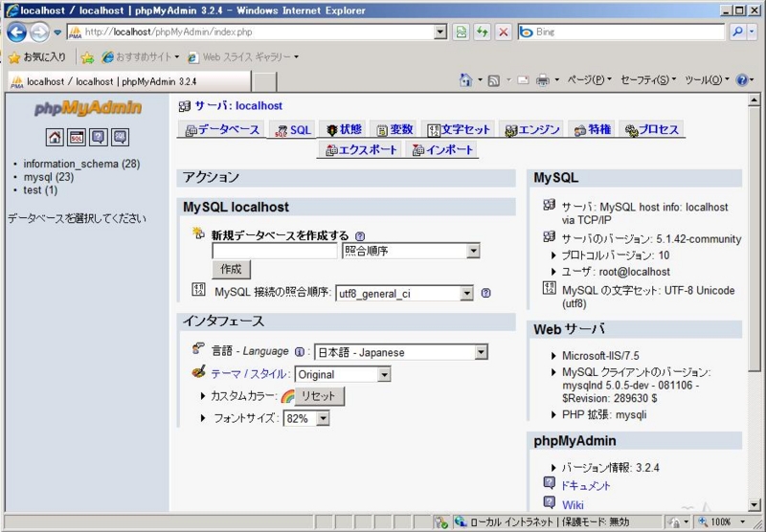The image size is (766, 532).
Task: Click the compatibility view icon beside address bar
Action: pos(461,33)
